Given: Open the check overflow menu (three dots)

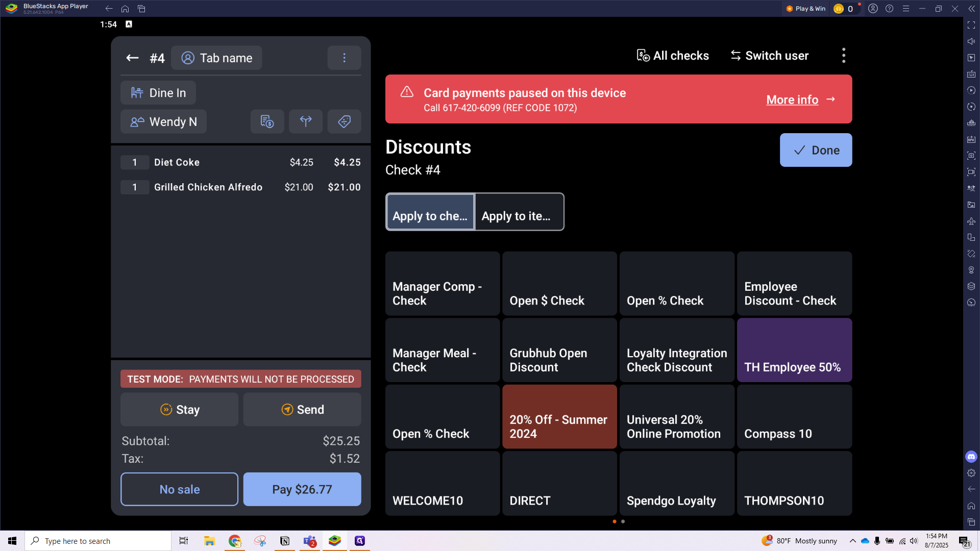Looking at the screenshot, I should pos(344,58).
